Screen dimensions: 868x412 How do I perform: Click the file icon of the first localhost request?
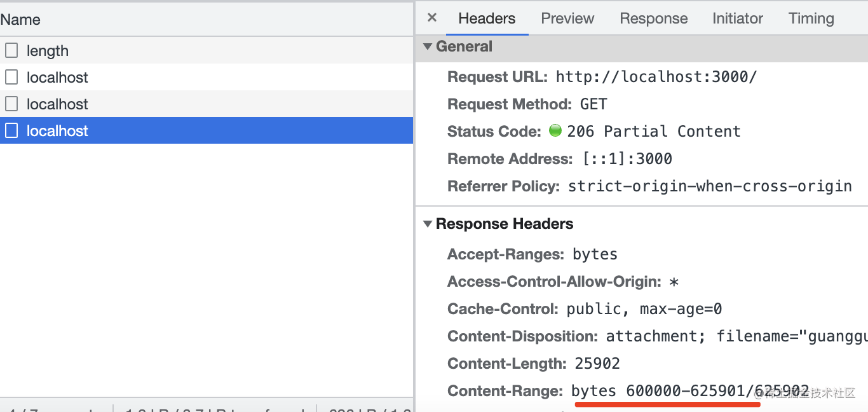coord(11,77)
